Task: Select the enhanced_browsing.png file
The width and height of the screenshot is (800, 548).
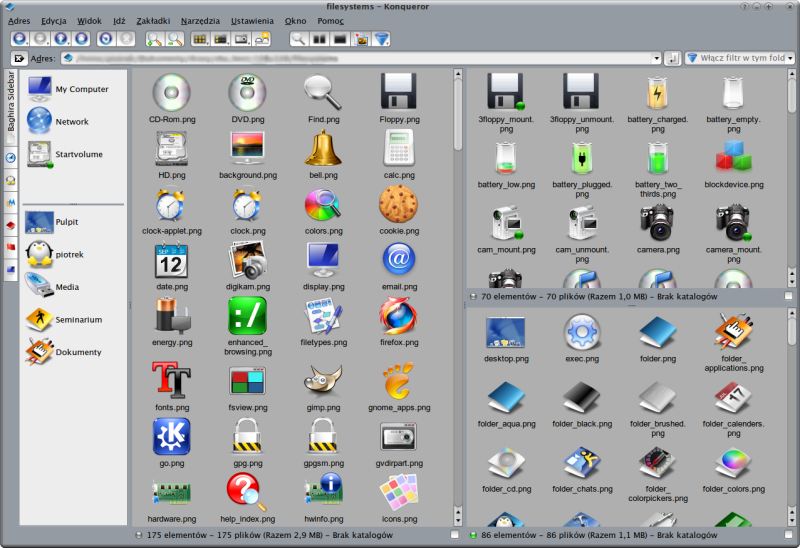Action: [247, 327]
